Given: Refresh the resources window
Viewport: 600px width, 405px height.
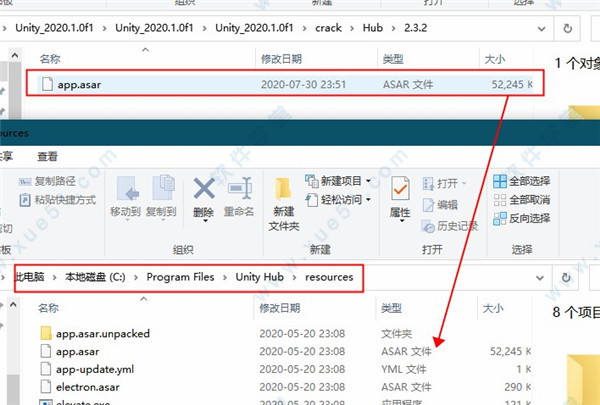Looking at the screenshot, I should 566,278.
